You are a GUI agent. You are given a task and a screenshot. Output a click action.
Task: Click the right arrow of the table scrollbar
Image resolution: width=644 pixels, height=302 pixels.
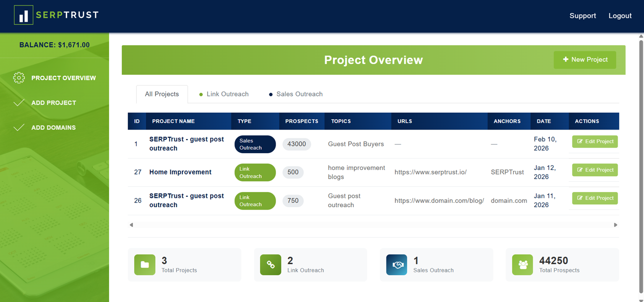(x=615, y=225)
